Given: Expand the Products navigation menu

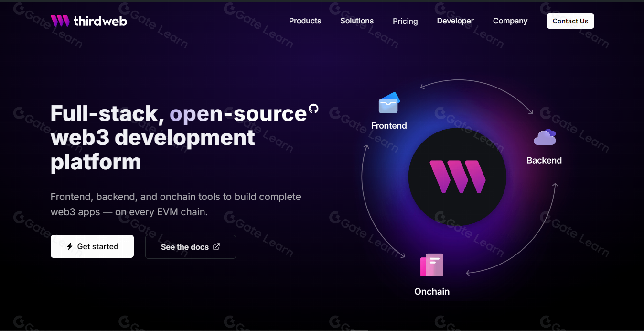Looking at the screenshot, I should click(305, 21).
